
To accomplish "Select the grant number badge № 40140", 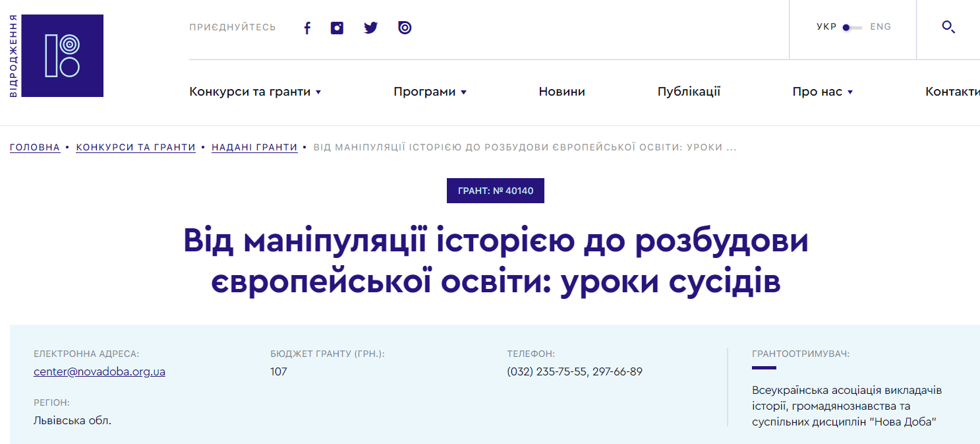I will coord(495,191).
